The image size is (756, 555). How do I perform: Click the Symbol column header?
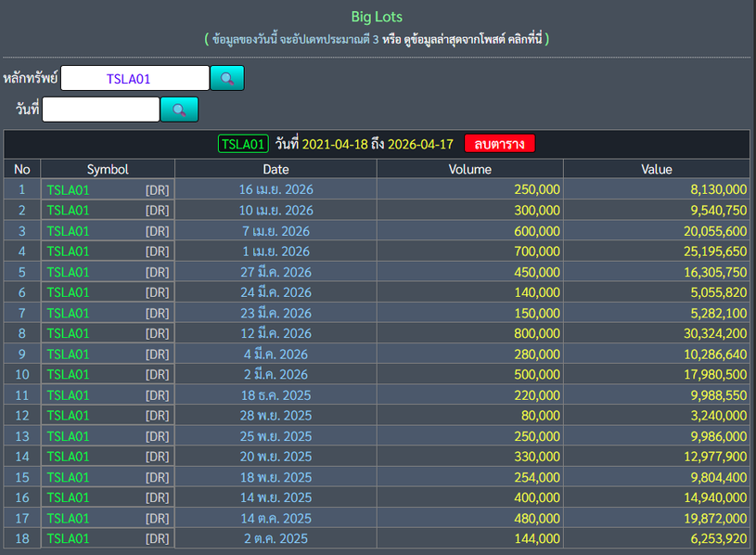pyautogui.click(x=108, y=169)
